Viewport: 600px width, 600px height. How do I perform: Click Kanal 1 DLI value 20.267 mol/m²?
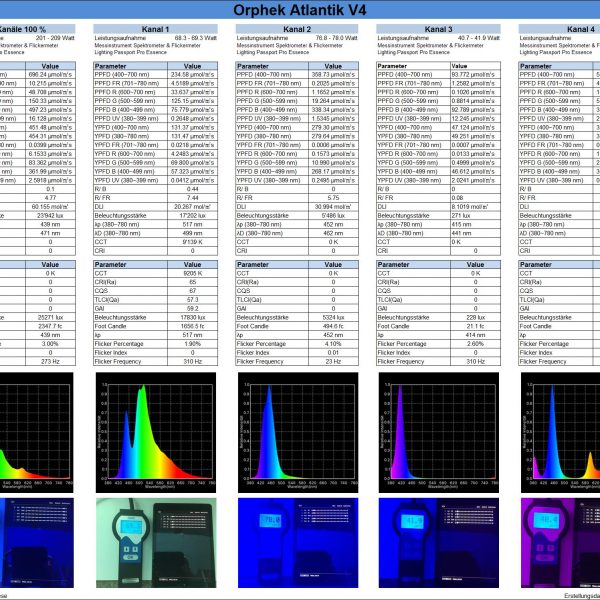click(192, 207)
